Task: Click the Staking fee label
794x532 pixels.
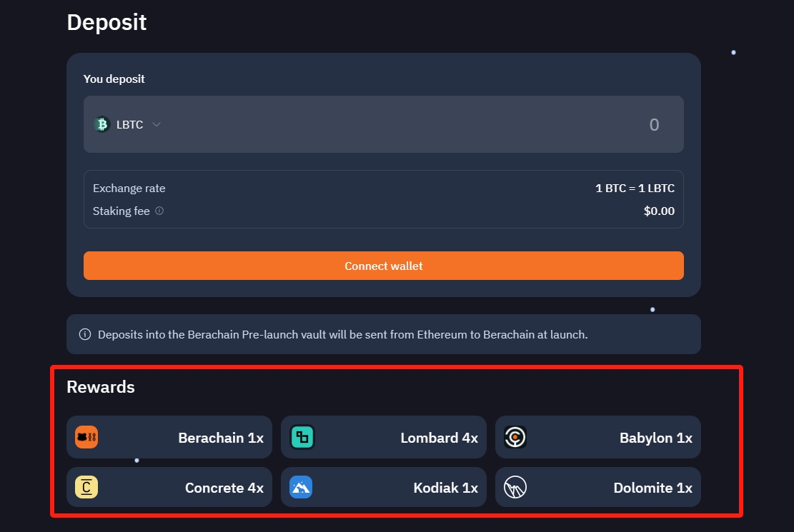Action: pyautogui.click(x=121, y=211)
